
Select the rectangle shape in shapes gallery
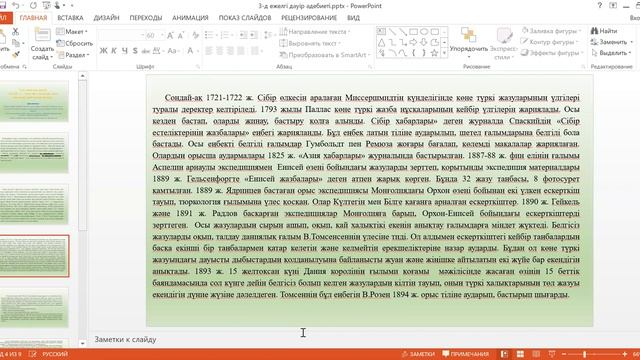click(x=413, y=31)
